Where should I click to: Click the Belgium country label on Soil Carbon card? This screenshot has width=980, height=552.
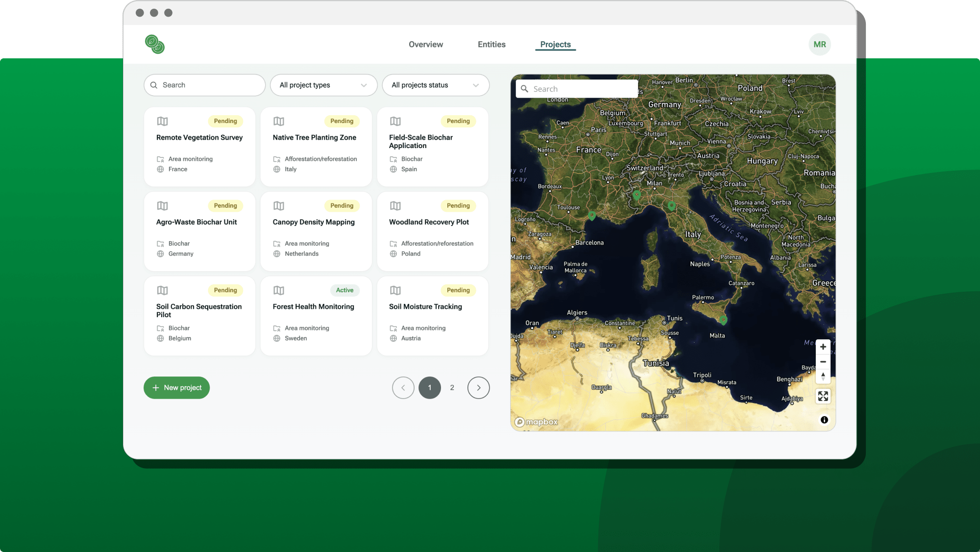180,338
